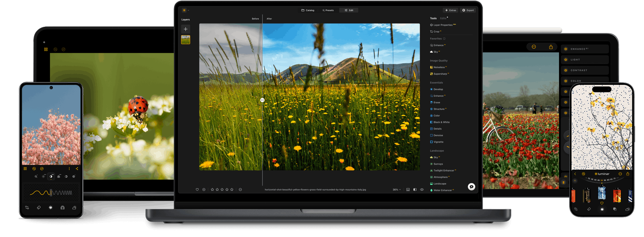This screenshot has width=644, height=237.
Task: Toggle the before/after compare icon in the bottom bar
Action: [415, 190]
